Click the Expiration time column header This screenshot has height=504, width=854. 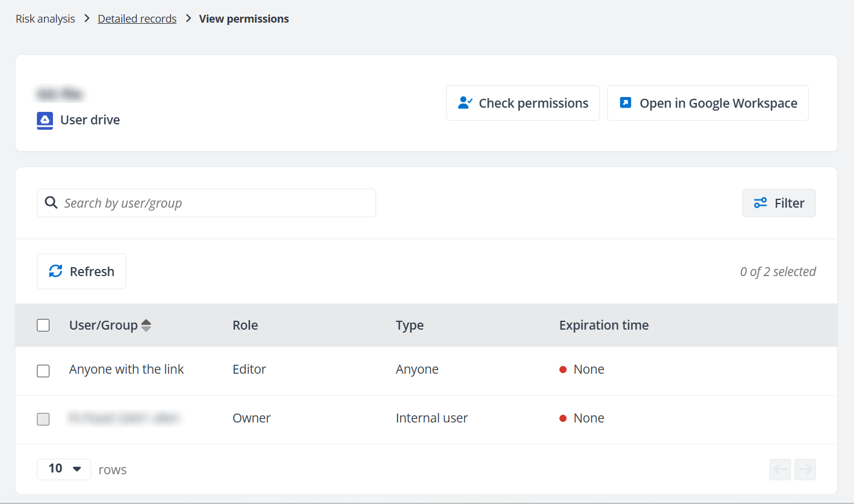pyautogui.click(x=604, y=325)
